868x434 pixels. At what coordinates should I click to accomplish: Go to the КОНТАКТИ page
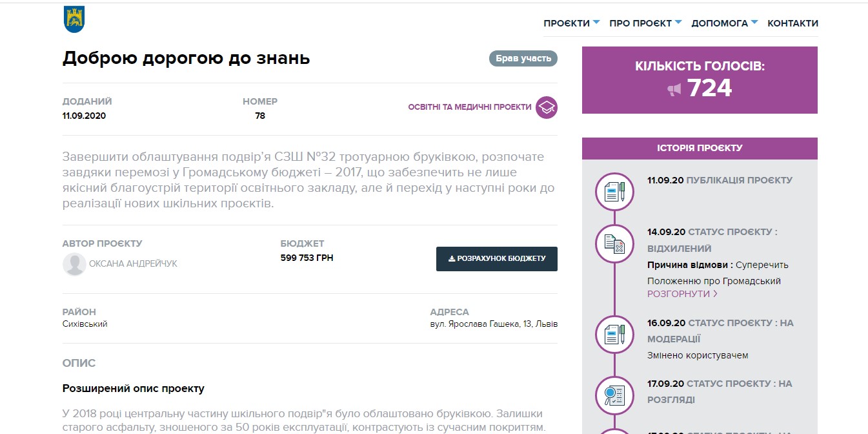792,23
